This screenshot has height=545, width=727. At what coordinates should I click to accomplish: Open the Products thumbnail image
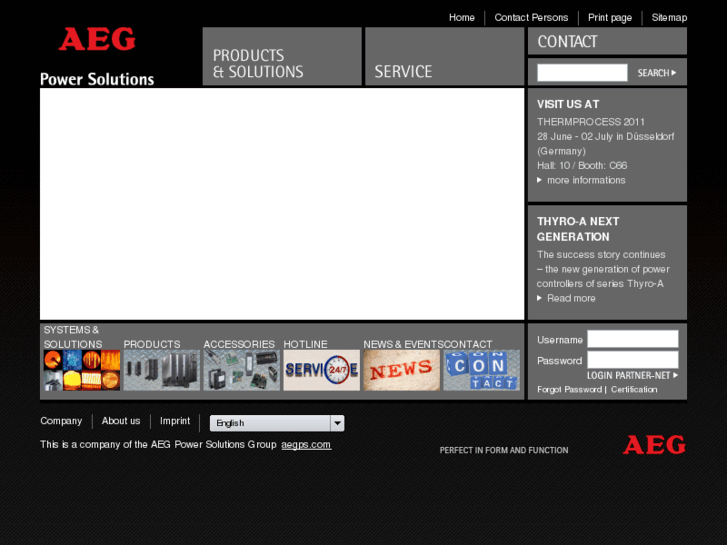[x=161, y=370]
